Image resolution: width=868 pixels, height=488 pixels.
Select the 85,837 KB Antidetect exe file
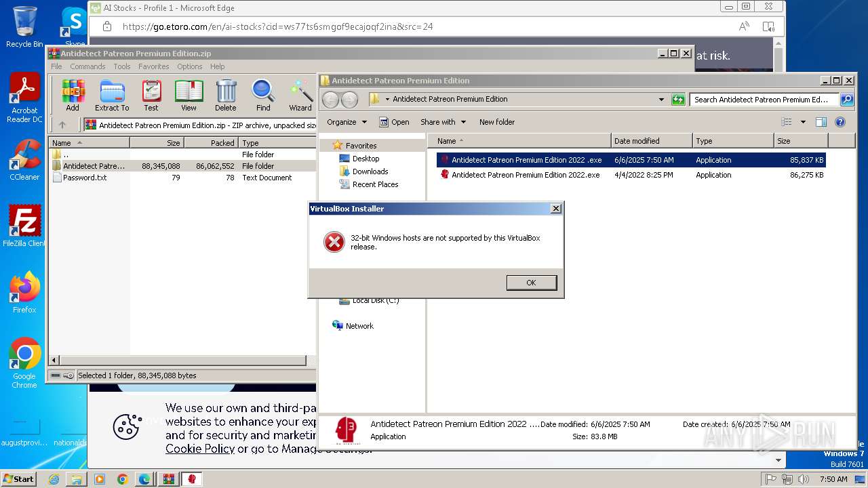pyautogui.click(x=631, y=161)
